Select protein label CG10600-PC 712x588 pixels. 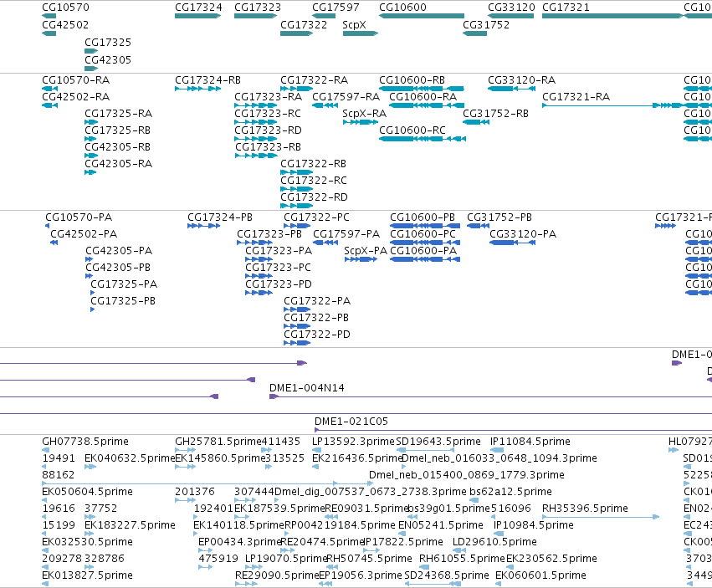(423, 234)
